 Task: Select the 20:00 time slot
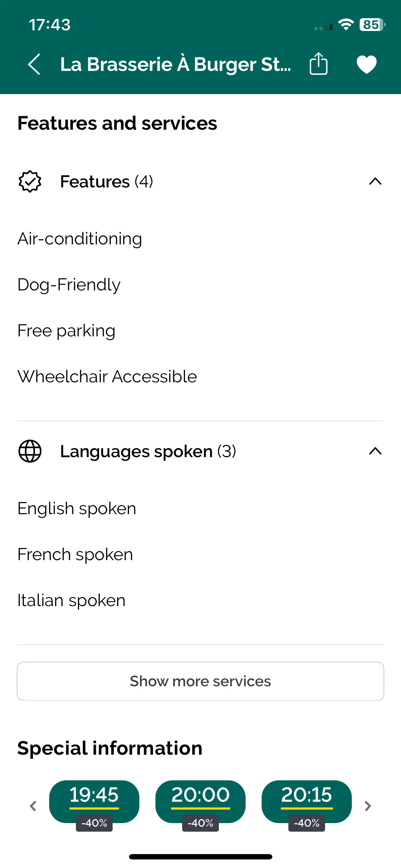(x=200, y=802)
